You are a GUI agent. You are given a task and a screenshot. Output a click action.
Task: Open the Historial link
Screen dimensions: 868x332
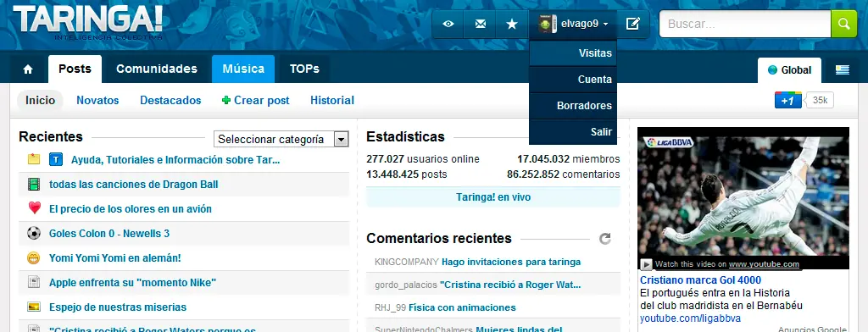click(x=332, y=100)
